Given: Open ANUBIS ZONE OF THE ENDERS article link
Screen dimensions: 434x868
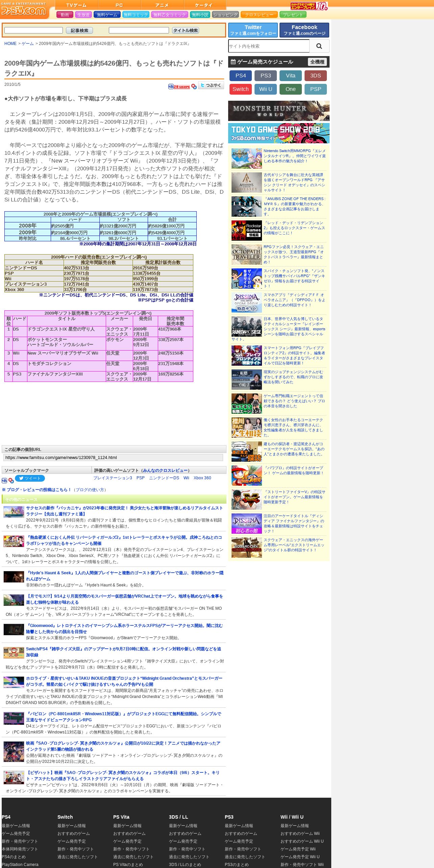Looking at the screenshot, I should click(294, 207).
